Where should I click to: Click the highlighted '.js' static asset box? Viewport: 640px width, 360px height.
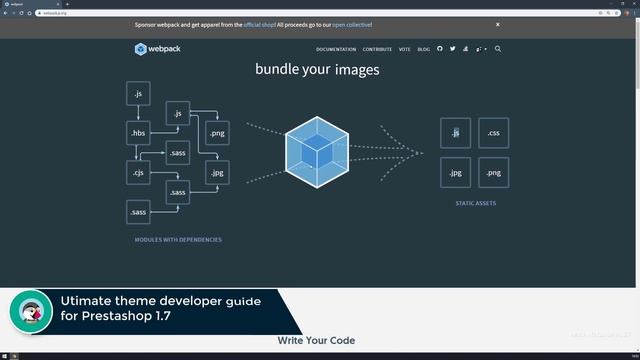pyautogui.click(x=456, y=133)
